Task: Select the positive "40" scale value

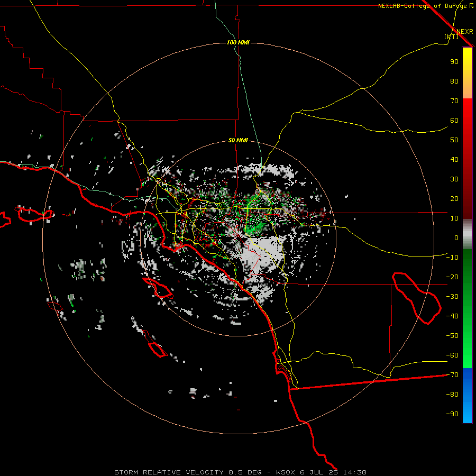Action: 454,160
